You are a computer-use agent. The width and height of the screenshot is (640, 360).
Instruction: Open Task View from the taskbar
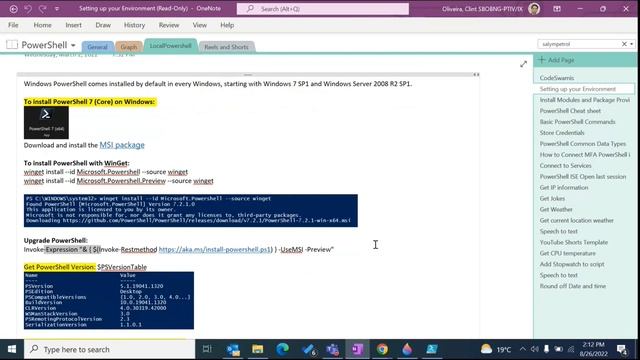coord(207,349)
